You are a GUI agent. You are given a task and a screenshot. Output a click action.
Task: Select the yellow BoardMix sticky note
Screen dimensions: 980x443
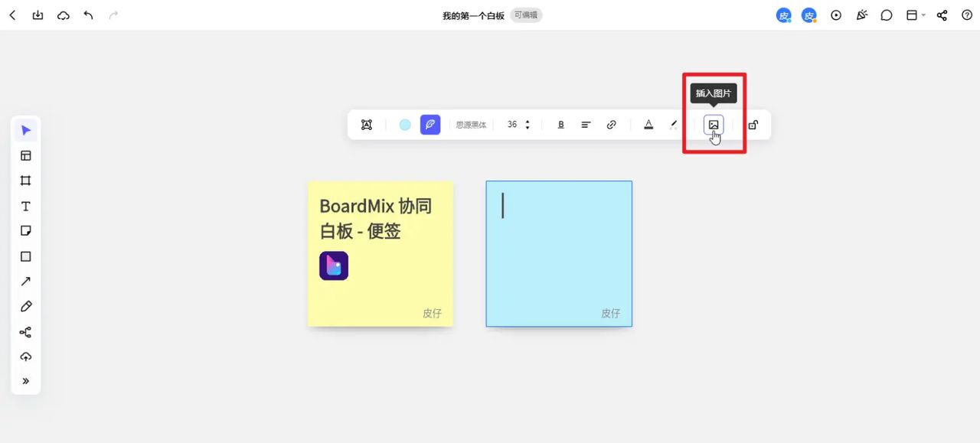click(381, 254)
